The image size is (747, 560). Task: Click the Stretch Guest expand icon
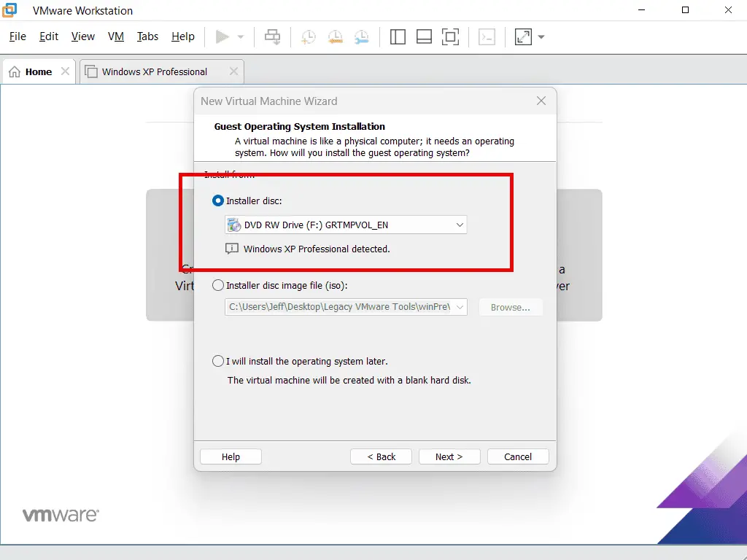pyautogui.click(x=523, y=36)
